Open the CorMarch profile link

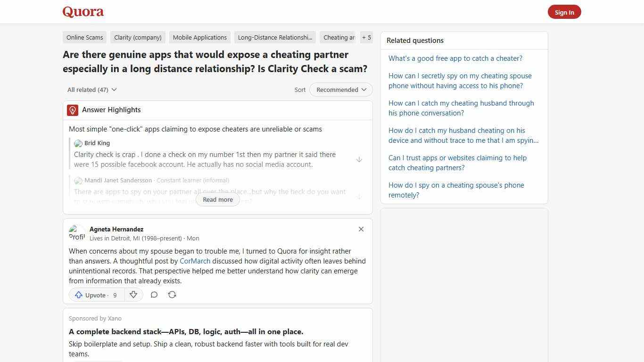pos(195,261)
